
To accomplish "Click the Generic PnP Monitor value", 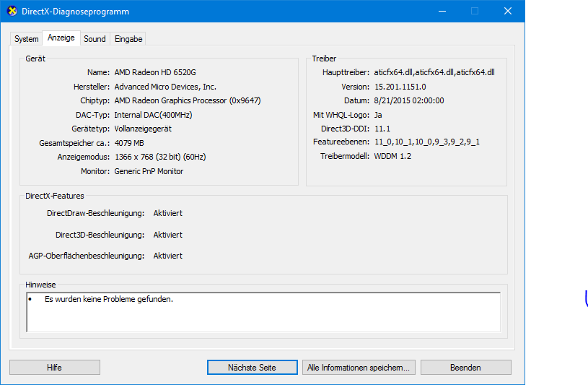I will [149, 171].
